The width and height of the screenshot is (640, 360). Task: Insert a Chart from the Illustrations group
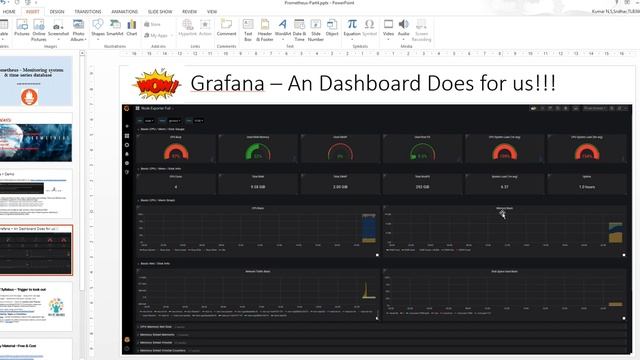click(131, 29)
